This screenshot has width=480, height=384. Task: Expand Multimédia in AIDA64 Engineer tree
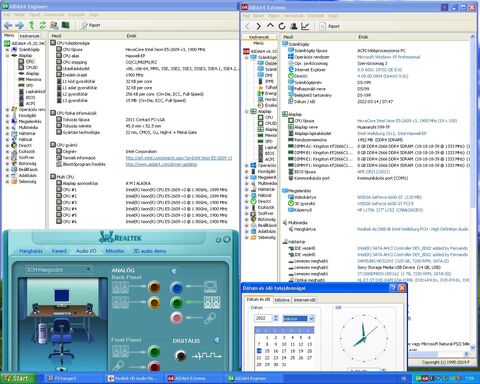[x=7, y=127]
